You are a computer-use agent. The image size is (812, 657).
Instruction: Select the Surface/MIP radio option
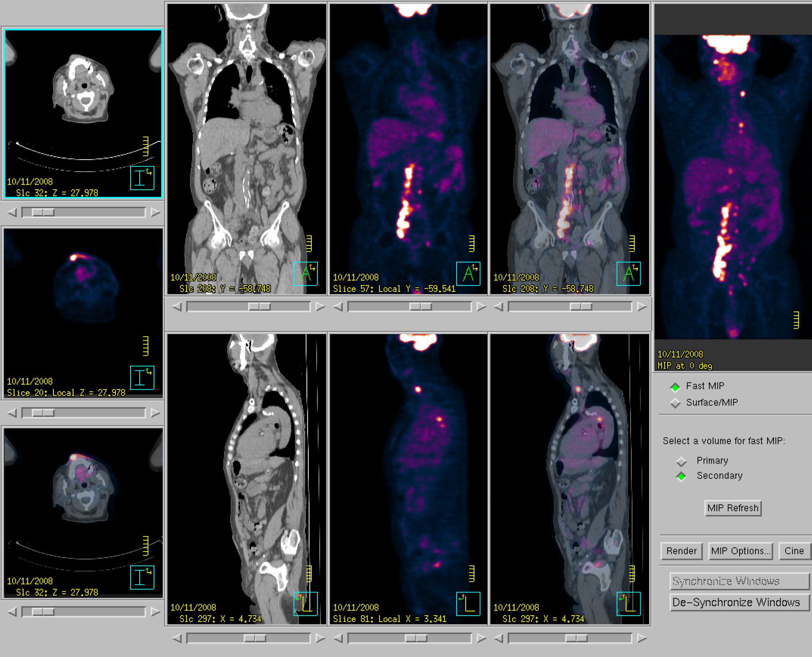click(x=675, y=403)
